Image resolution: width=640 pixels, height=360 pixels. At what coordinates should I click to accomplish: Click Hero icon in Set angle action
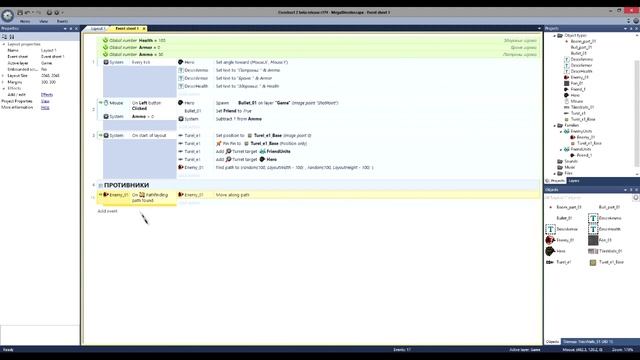click(180, 62)
